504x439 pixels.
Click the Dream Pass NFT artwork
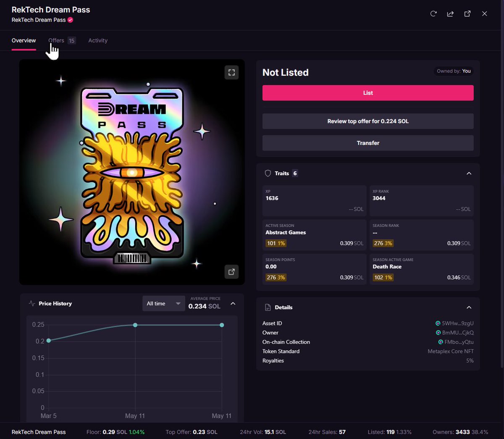click(132, 172)
